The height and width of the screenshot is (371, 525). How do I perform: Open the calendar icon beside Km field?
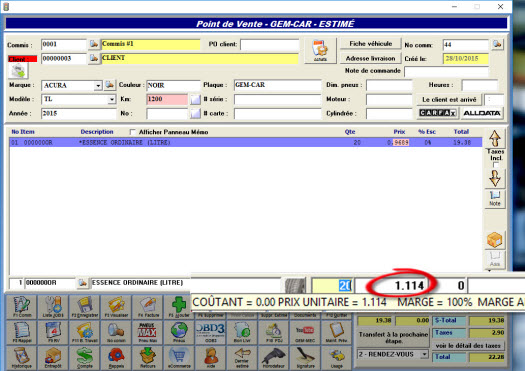coord(195,99)
